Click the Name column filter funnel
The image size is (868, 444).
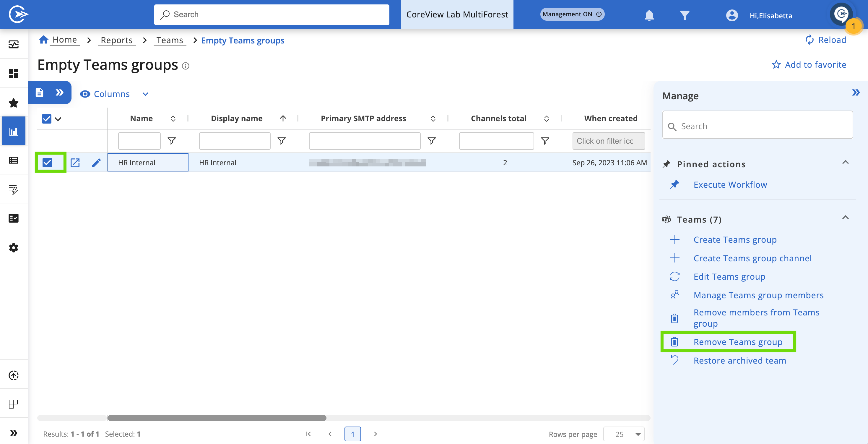click(x=172, y=141)
